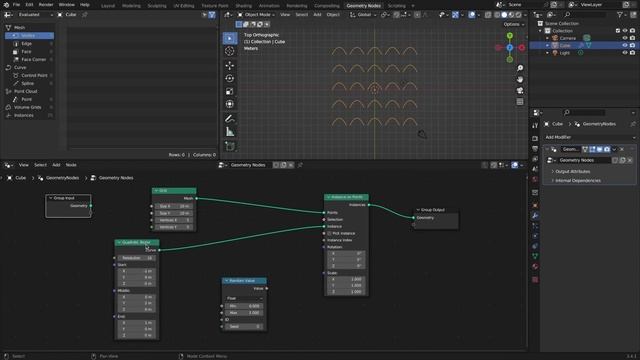Open the Object Mode dropdown

click(x=256, y=15)
